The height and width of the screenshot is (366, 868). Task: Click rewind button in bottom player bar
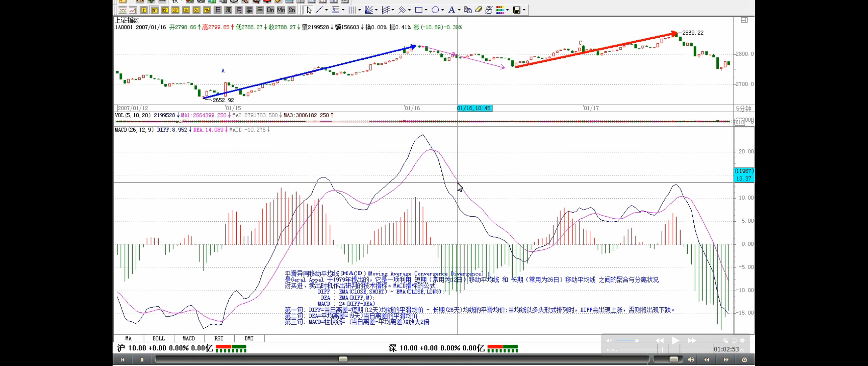(707, 360)
